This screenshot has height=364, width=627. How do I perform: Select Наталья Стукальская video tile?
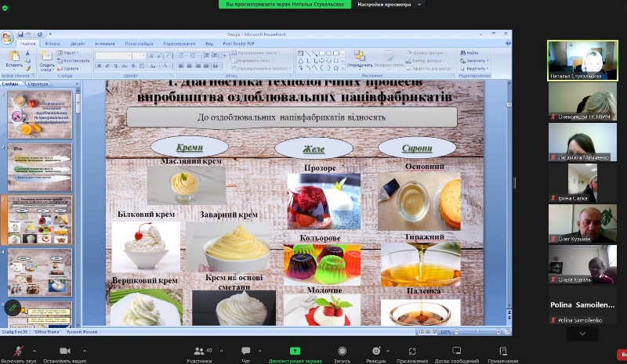point(582,60)
